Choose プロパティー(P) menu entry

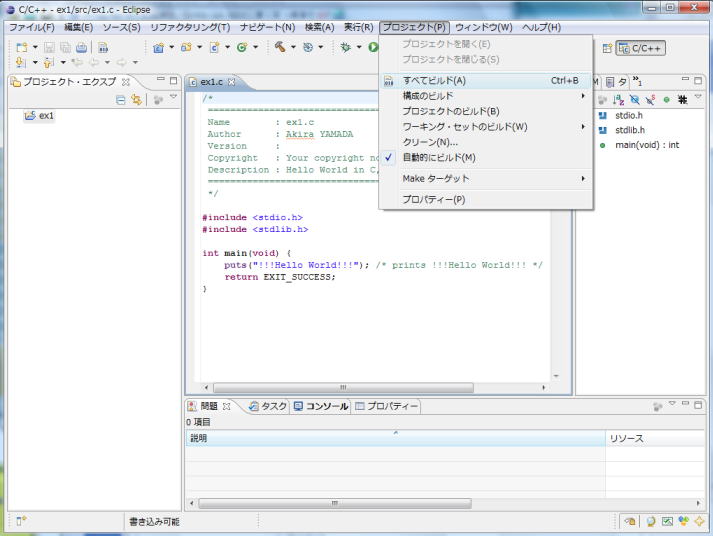[x=433, y=200]
